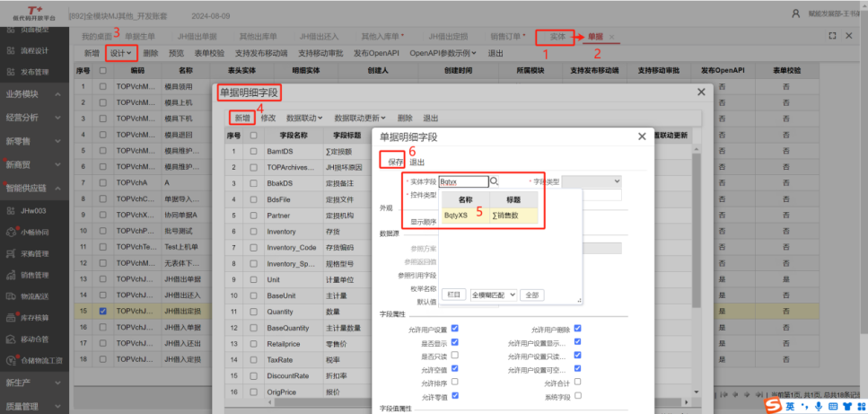The width and height of the screenshot is (868, 414).
Task: Click the search magnifier beside 实体字段 input
Action: (x=495, y=181)
